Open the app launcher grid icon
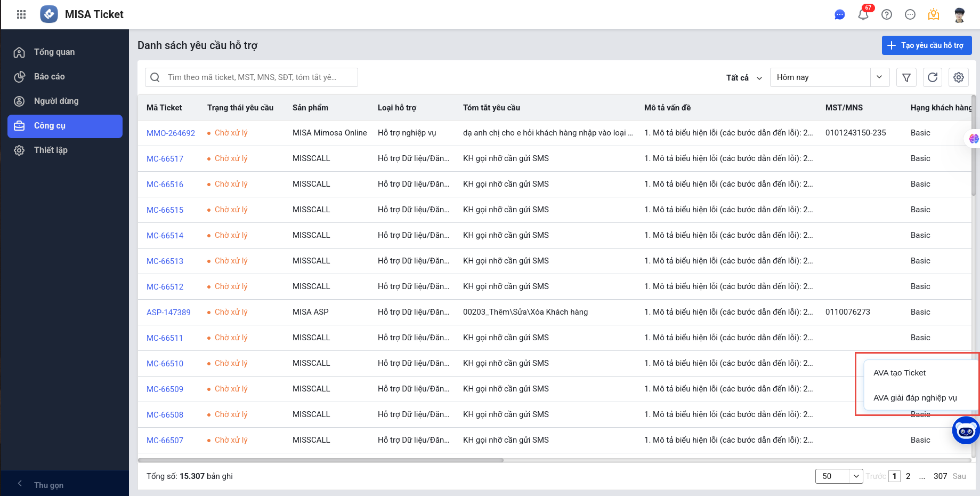 [21, 14]
